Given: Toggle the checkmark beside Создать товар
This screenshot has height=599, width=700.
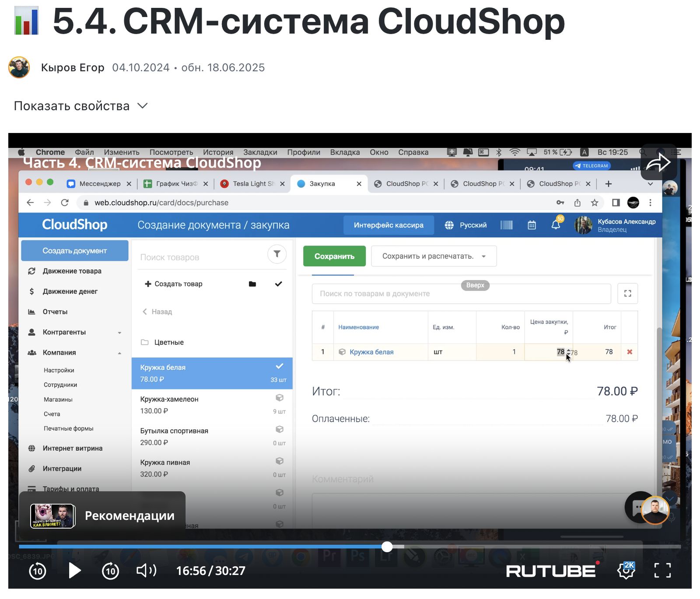Looking at the screenshot, I should (278, 284).
